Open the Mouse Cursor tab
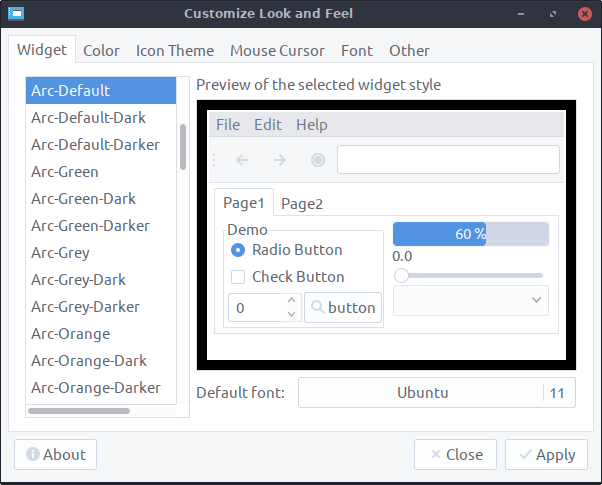This screenshot has height=485, width=602. 277,50
